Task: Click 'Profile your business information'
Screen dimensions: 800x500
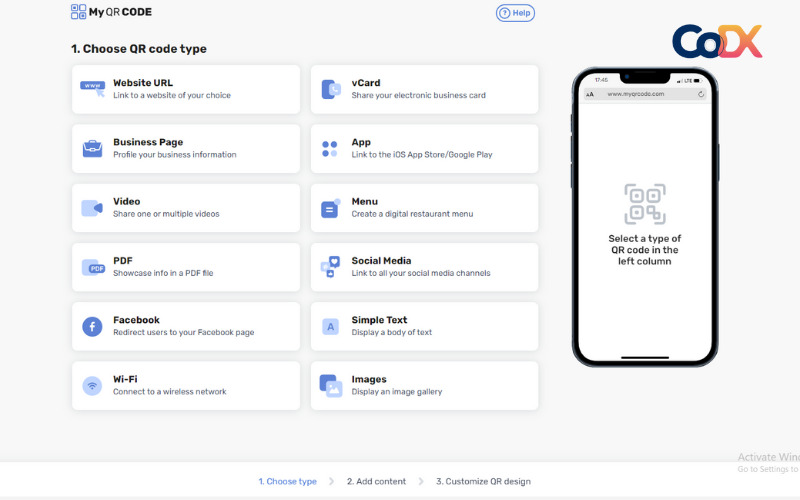Action: point(174,154)
